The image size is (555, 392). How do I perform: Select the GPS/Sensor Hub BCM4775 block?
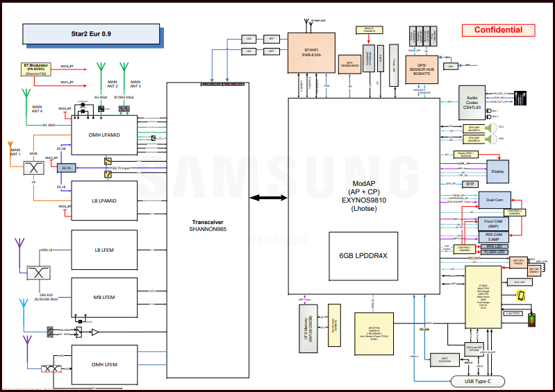(x=422, y=69)
